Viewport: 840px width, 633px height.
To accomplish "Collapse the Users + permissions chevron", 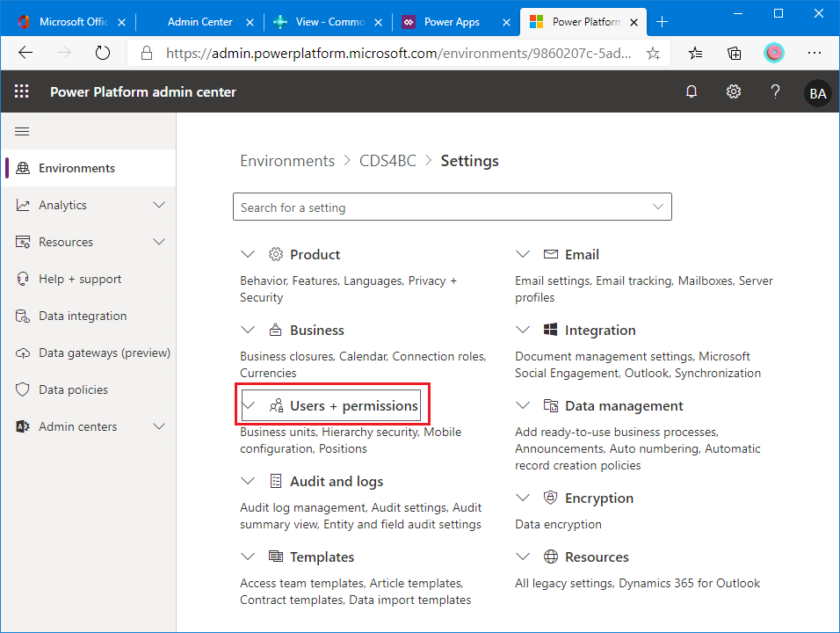I will click(x=248, y=405).
